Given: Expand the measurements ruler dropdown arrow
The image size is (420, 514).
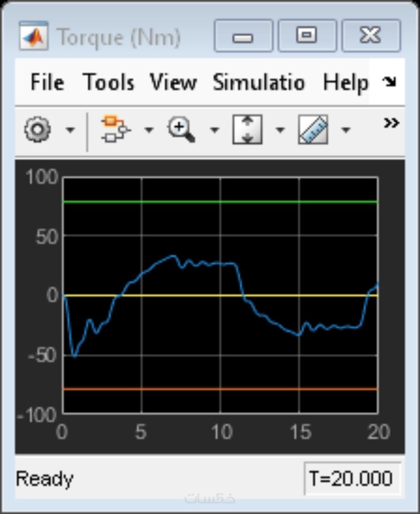Looking at the screenshot, I should (x=346, y=130).
